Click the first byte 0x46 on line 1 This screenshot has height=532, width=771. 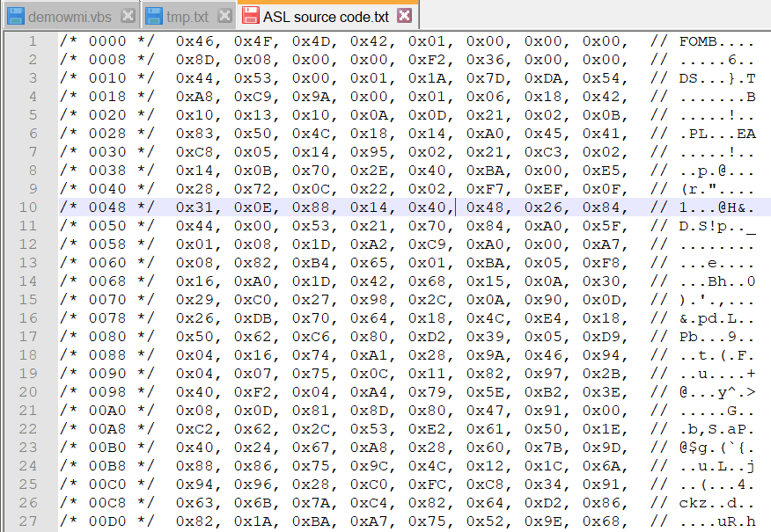point(195,41)
